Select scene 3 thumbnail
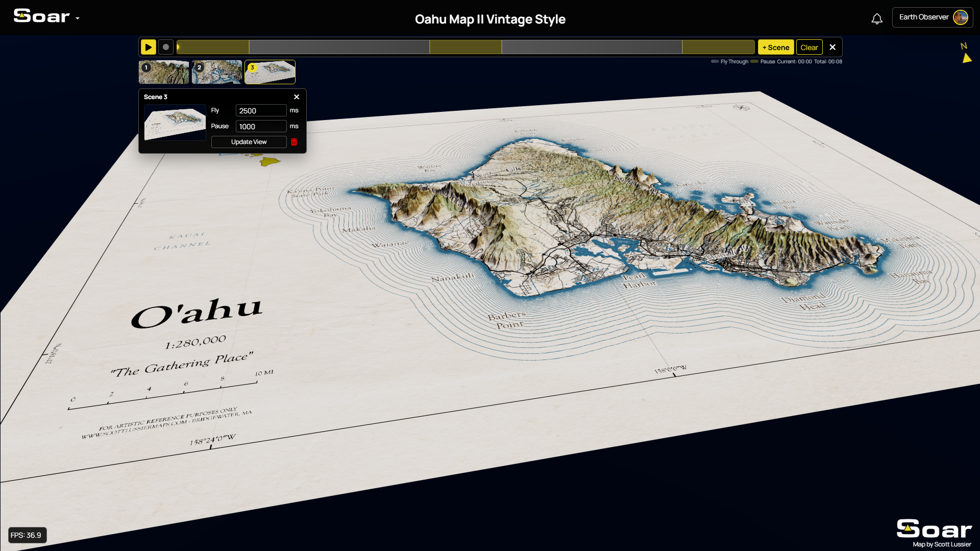 point(270,72)
